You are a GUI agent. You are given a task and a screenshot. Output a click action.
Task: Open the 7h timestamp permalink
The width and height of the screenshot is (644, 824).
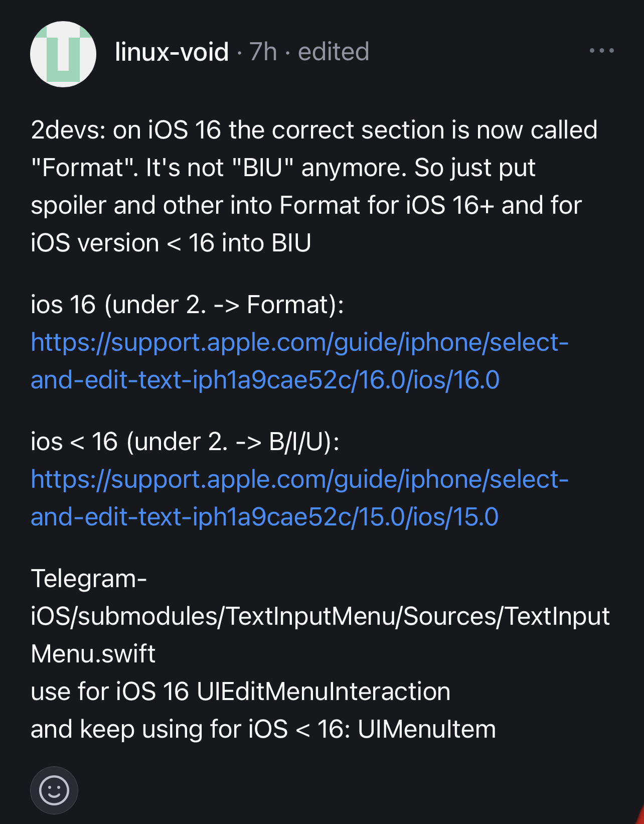pyautogui.click(x=263, y=52)
